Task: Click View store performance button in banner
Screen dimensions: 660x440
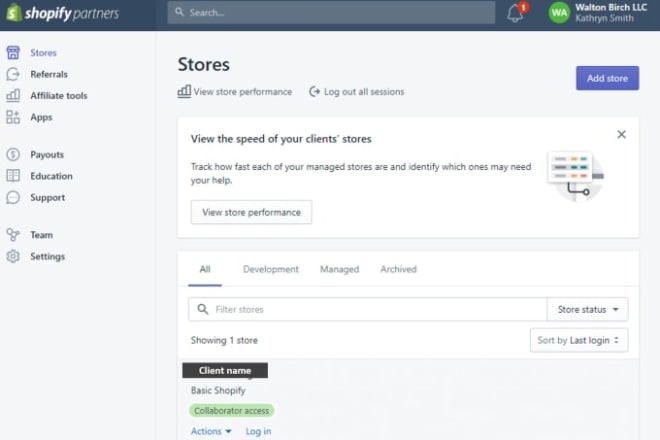Action: [x=251, y=212]
